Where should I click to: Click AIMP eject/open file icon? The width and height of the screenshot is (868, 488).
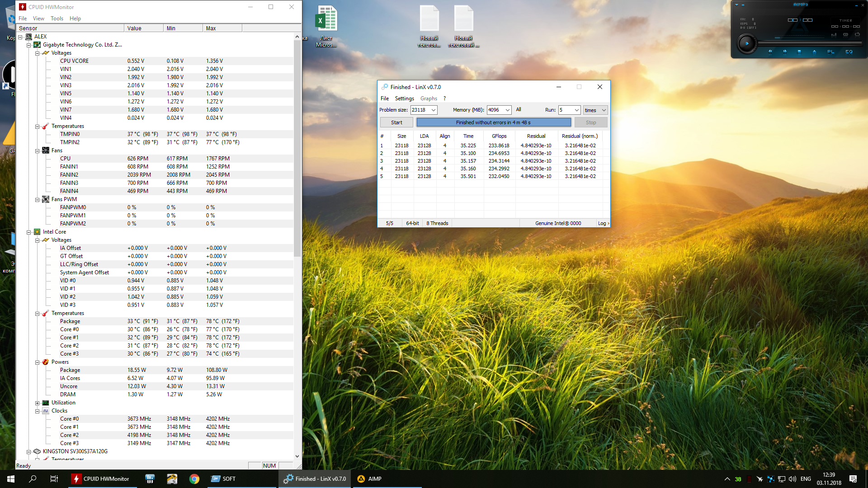coord(814,52)
